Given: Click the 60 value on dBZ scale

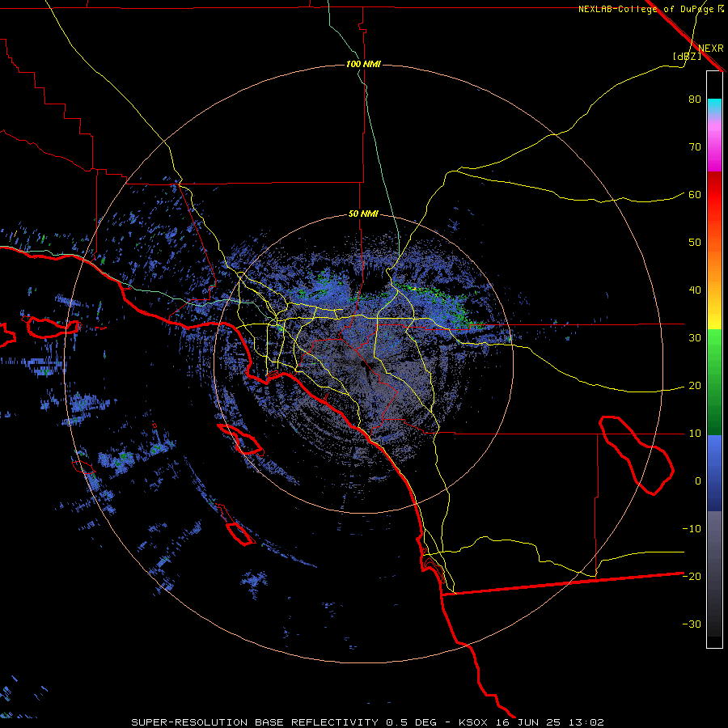Looking at the screenshot, I should [x=695, y=195].
